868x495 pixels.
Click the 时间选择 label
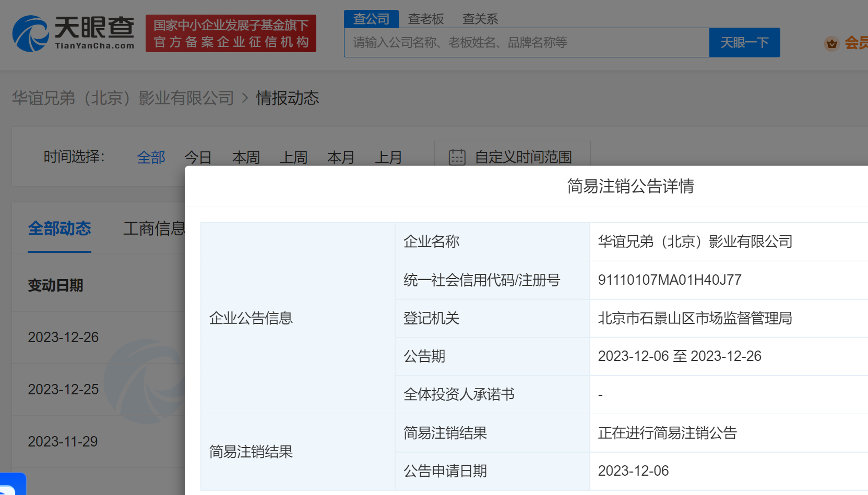coord(74,156)
